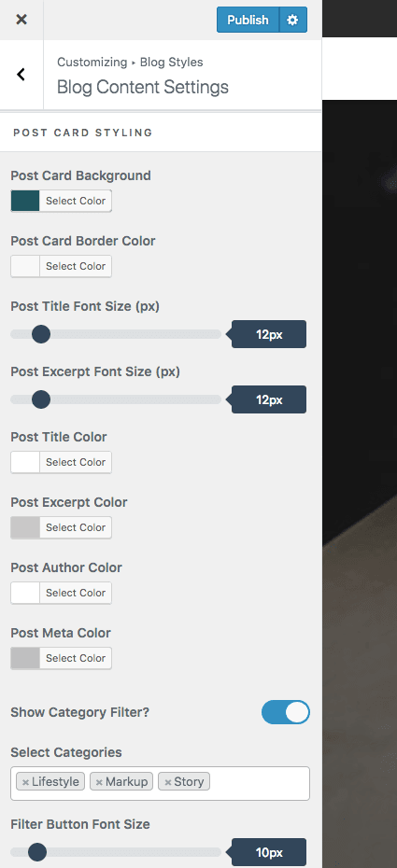This screenshot has height=868, width=397.
Task: Remove the Story category tag
Action: pyautogui.click(x=168, y=782)
